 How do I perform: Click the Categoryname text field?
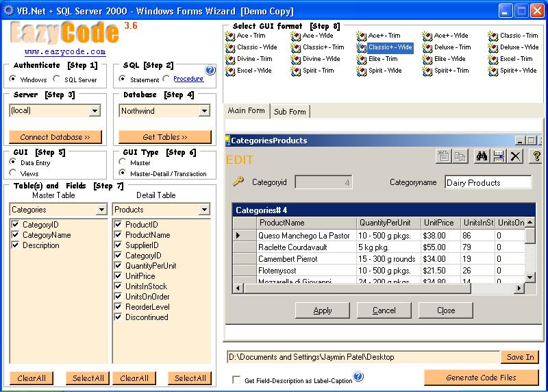(488, 182)
